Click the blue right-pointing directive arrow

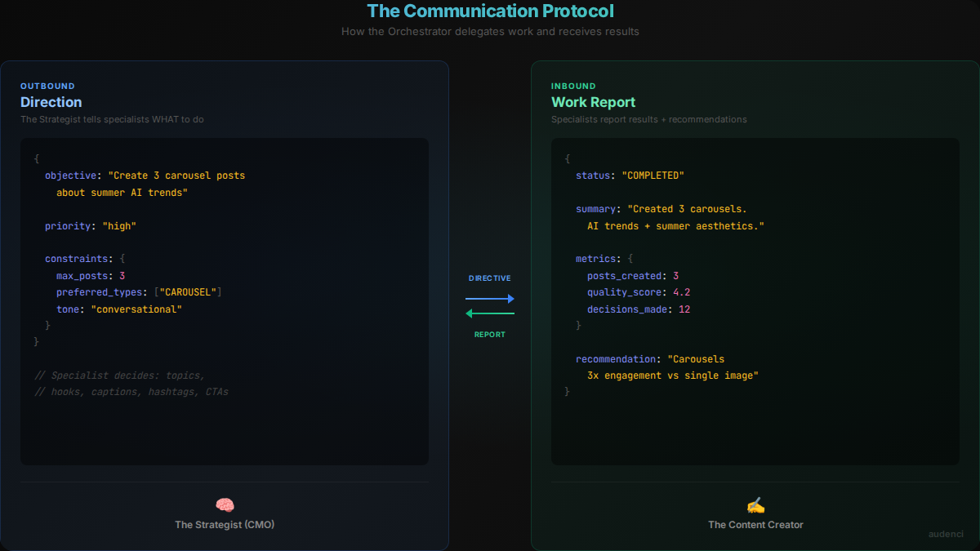(x=490, y=299)
